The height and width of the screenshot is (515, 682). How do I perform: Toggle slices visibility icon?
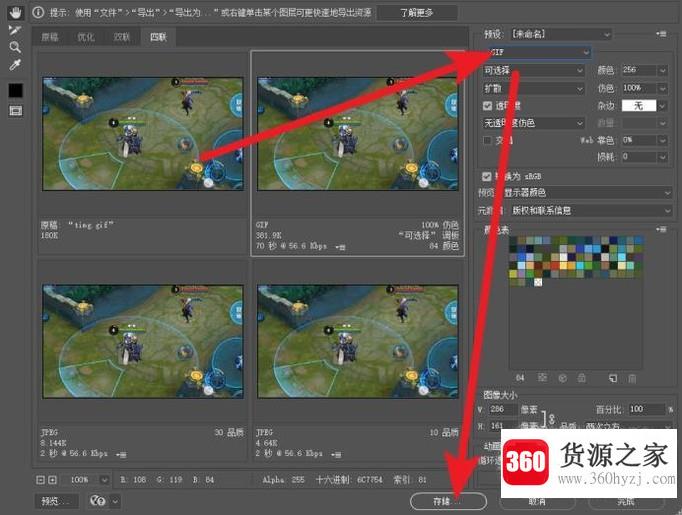pos(16,111)
